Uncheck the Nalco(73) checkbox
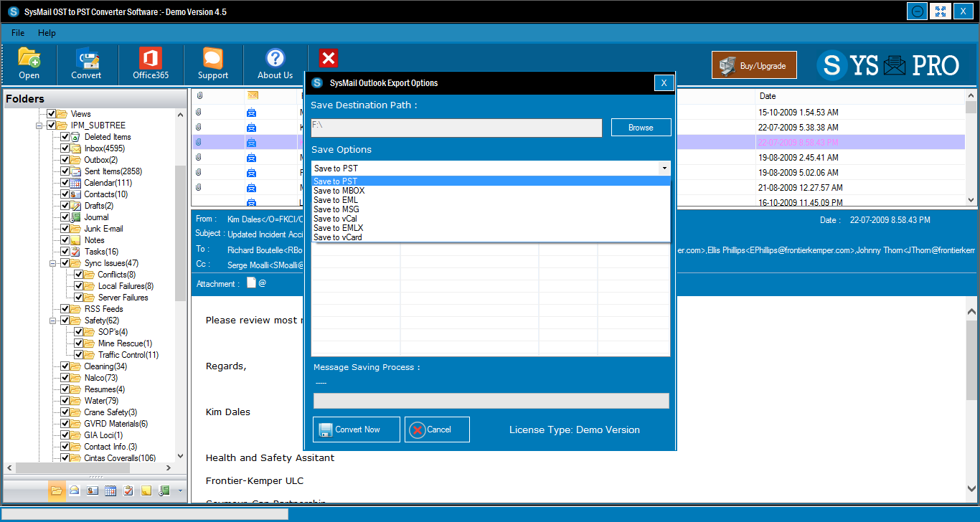This screenshot has width=980, height=522. click(x=65, y=378)
